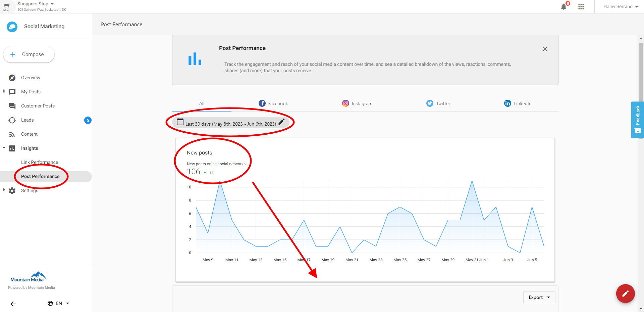
Task: Expand the Settings section arrow
Action: click(4, 190)
